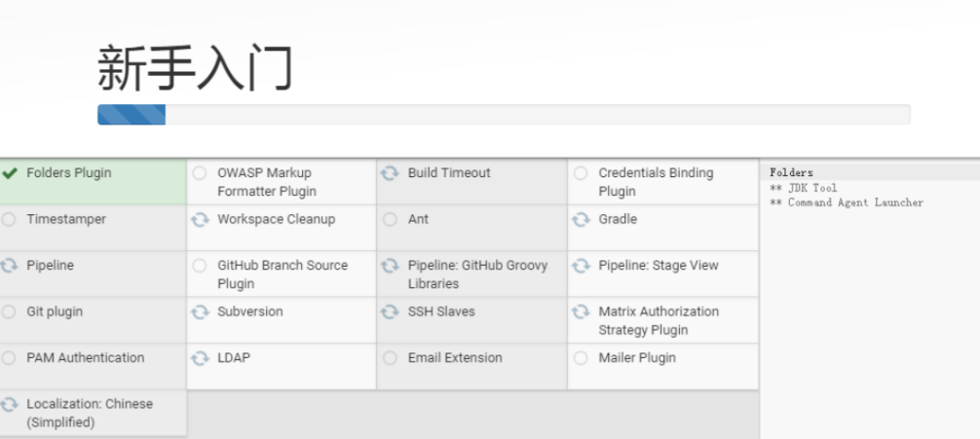Select the PAM Authentication plugin label

[85, 358]
